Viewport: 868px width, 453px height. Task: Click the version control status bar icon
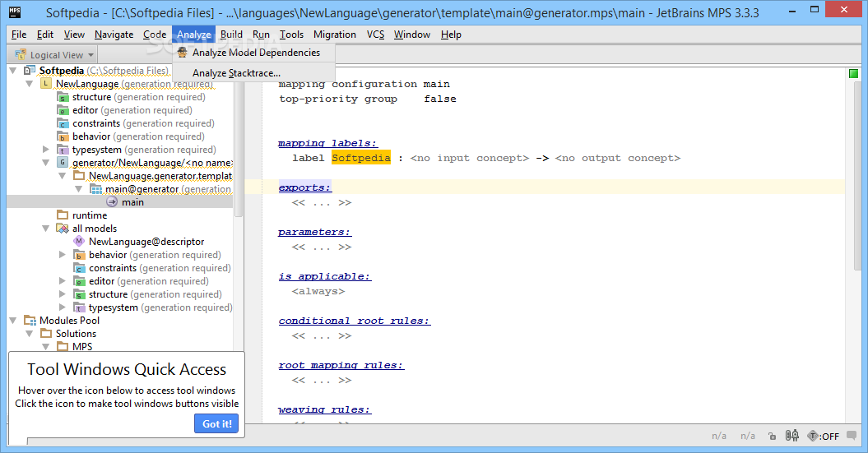click(x=792, y=436)
